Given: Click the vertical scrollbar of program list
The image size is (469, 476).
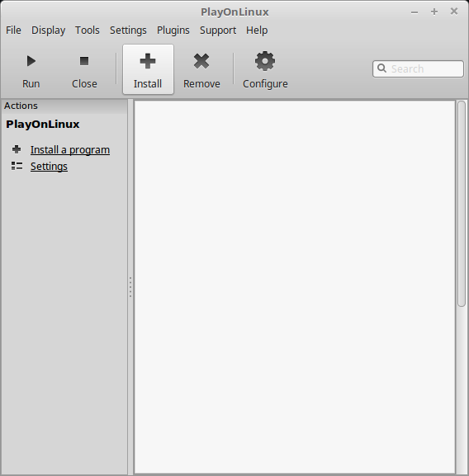Looking at the screenshot, I should (x=462, y=204).
